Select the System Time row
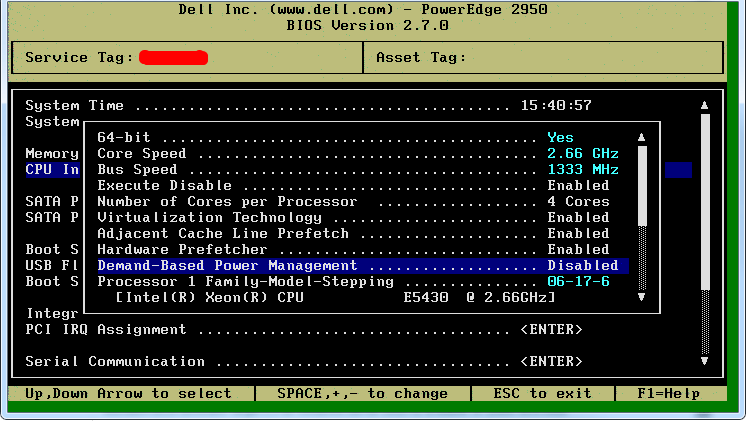The image size is (746, 421). [x=308, y=106]
